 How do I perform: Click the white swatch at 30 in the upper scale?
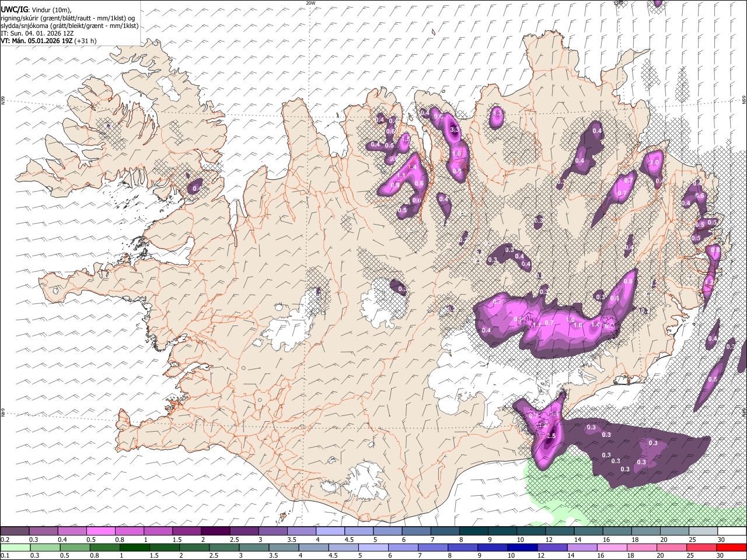tap(732, 531)
